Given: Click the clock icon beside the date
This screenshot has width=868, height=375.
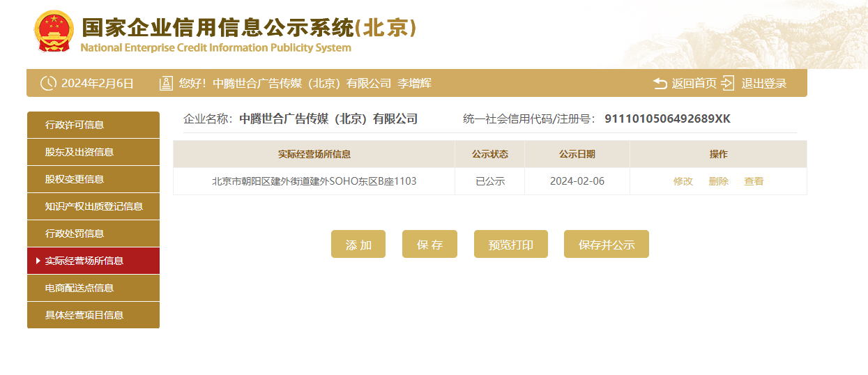Looking at the screenshot, I should click(x=48, y=84).
